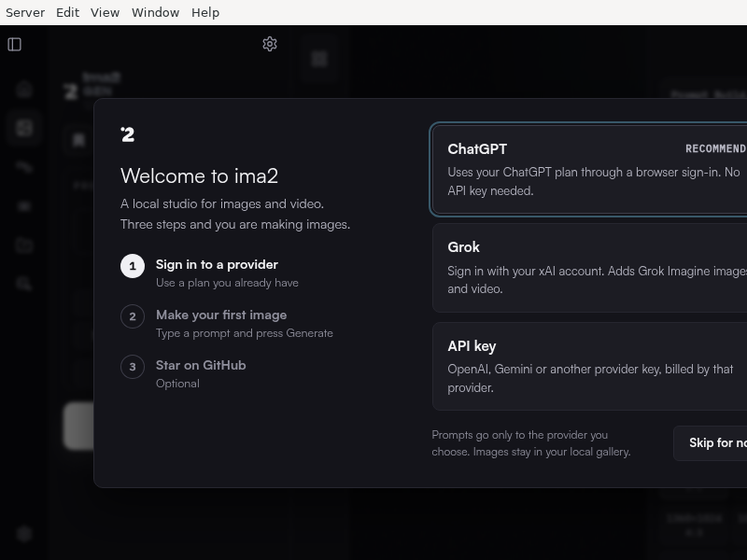Click 'A local studio for images and video.'
Viewport: 747px width, 560px height.
pyautogui.click(x=222, y=203)
